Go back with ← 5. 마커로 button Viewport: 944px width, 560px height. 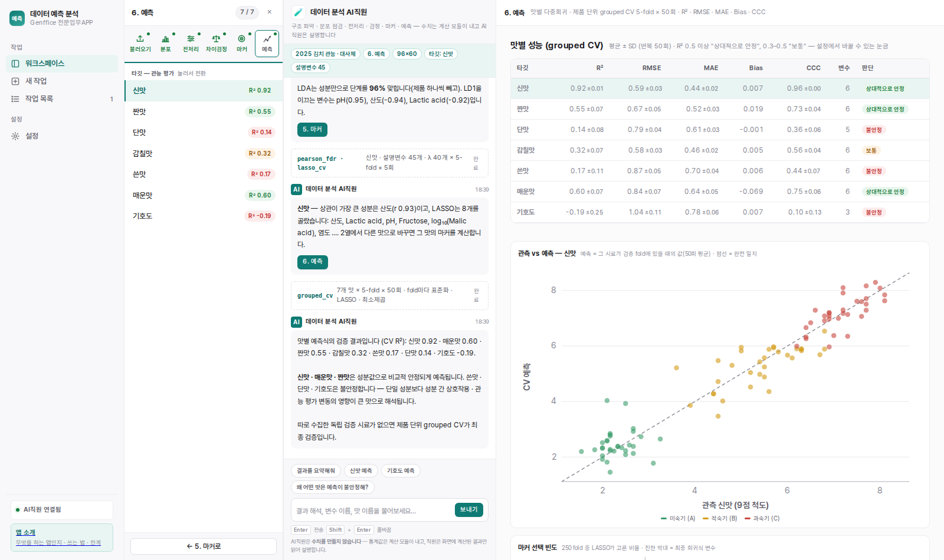click(204, 546)
